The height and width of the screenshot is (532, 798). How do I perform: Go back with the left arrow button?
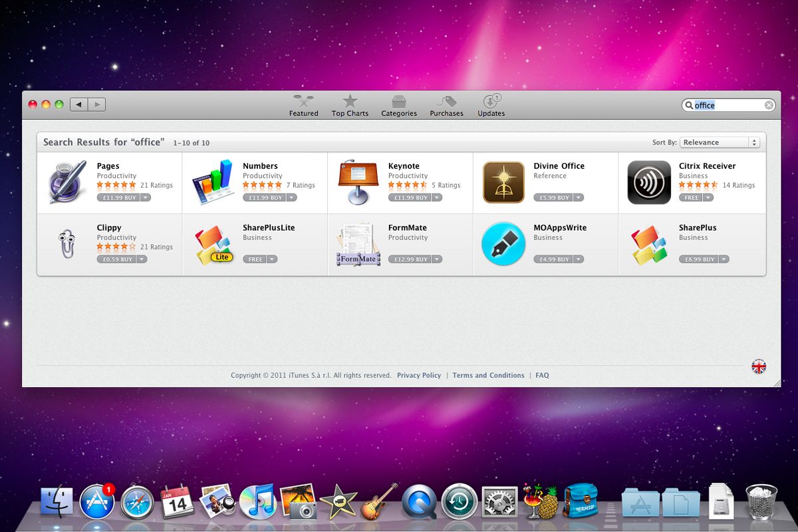[79, 104]
